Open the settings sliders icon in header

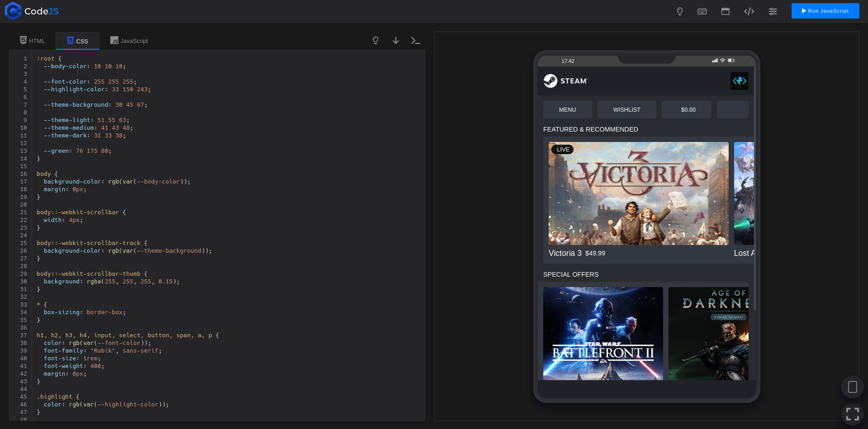tap(773, 11)
